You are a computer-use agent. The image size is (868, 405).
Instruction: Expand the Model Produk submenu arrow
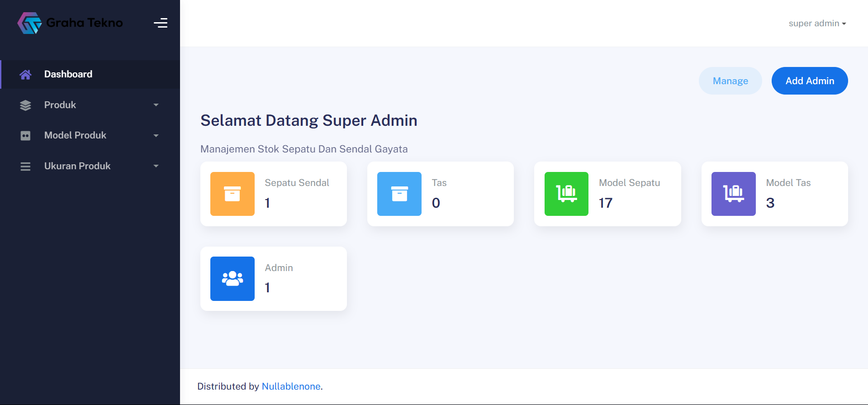tap(156, 136)
